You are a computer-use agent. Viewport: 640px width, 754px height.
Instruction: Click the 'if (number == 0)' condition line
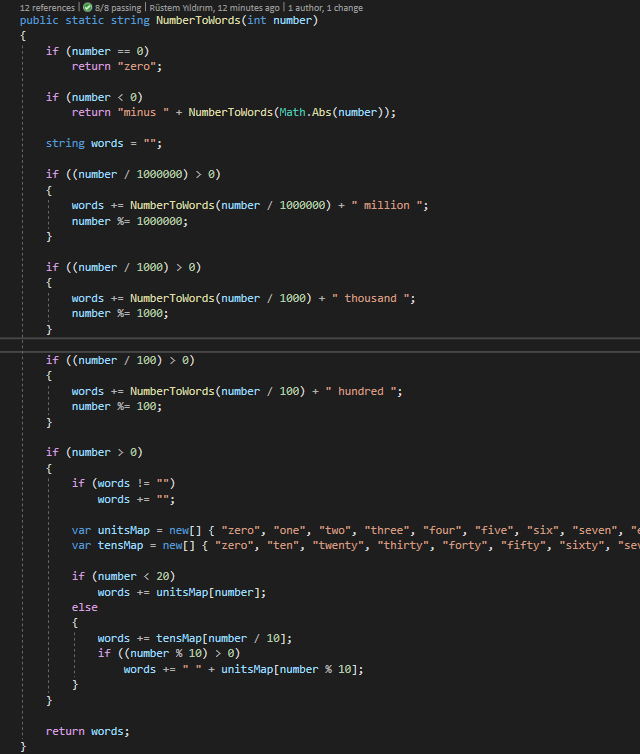(98, 51)
